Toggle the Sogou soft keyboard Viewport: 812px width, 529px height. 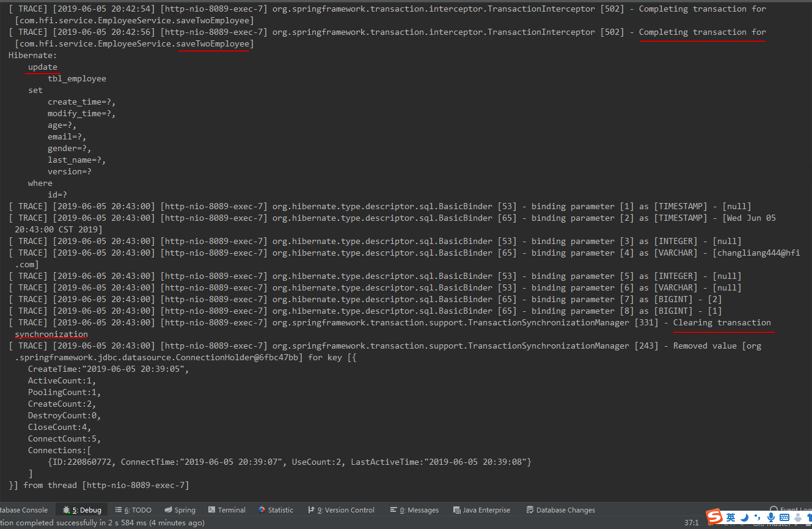[x=784, y=517]
